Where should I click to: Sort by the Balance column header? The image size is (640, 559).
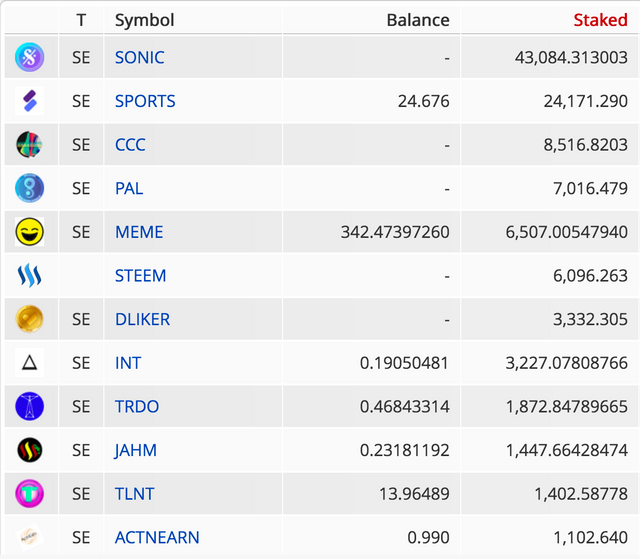tap(418, 20)
